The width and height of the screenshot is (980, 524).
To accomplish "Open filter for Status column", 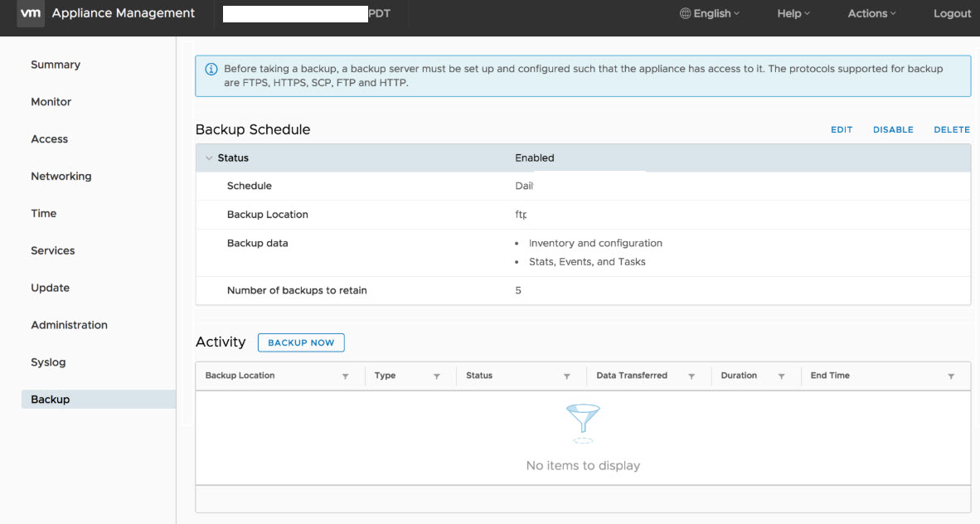I will tap(567, 376).
